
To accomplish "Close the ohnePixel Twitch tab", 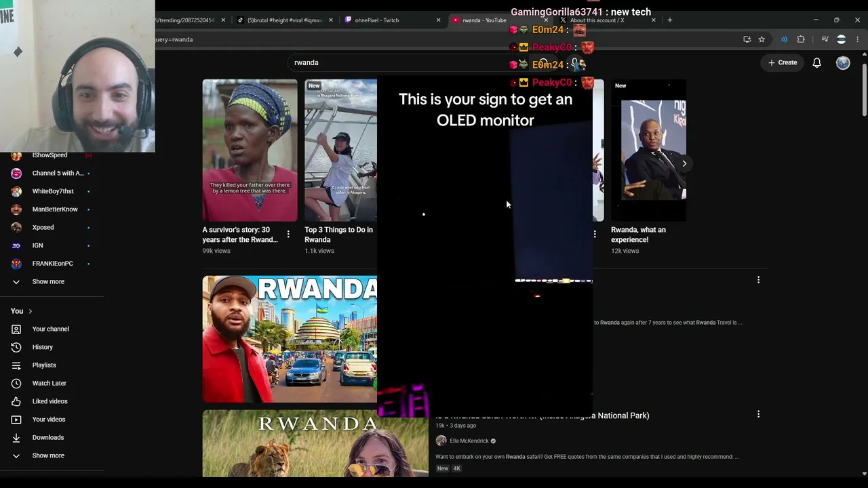I will pyautogui.click(x=438, y=20).
